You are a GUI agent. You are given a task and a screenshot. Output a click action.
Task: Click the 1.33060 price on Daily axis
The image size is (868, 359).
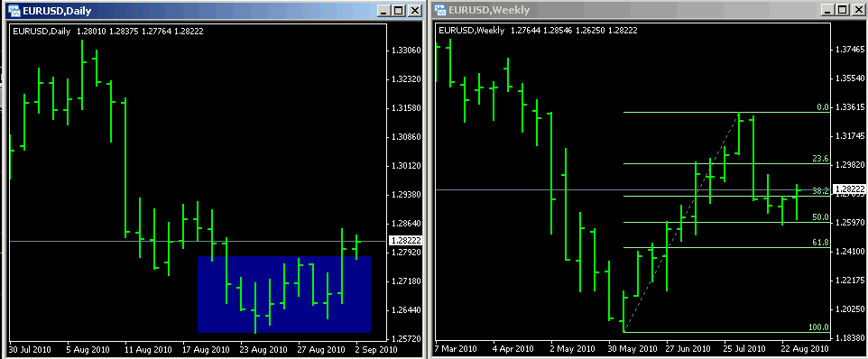pos(406,51)
